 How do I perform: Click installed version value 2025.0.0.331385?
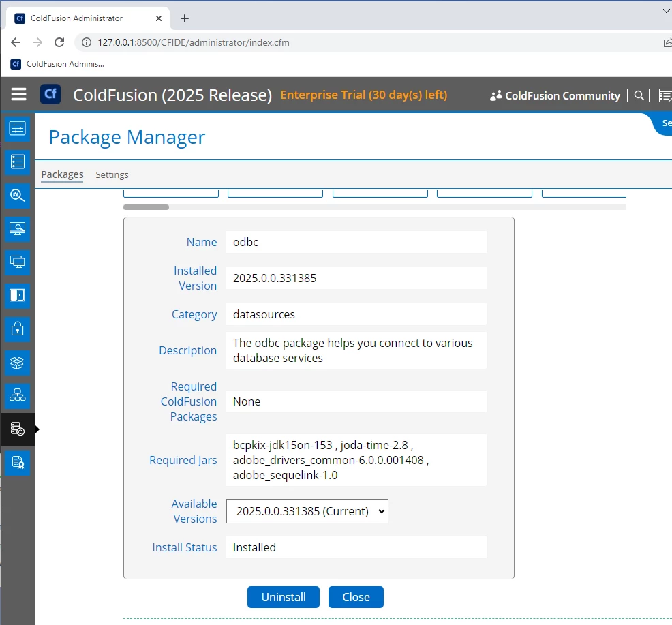pos(356,278)
